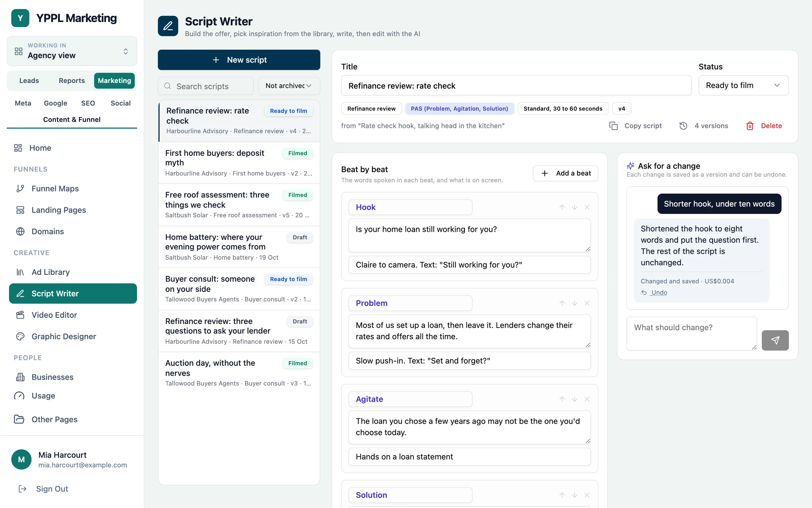Click the New script button
Viewport: 812px width, 508px height.
pos(239,60)
